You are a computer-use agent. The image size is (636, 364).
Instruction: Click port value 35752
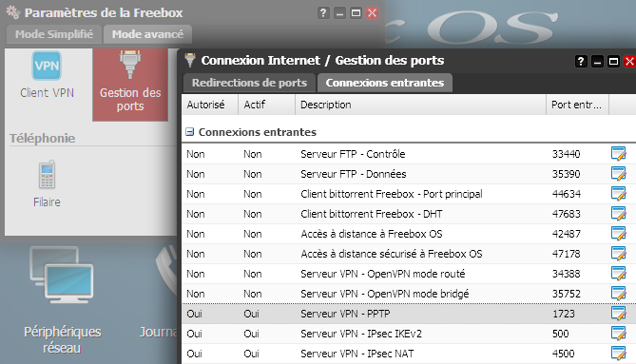click(567, 294)
